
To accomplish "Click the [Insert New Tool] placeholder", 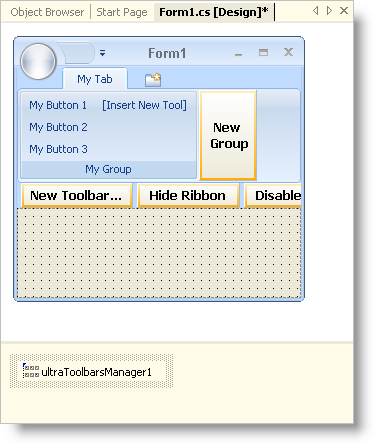I will (x=144, y=105).
